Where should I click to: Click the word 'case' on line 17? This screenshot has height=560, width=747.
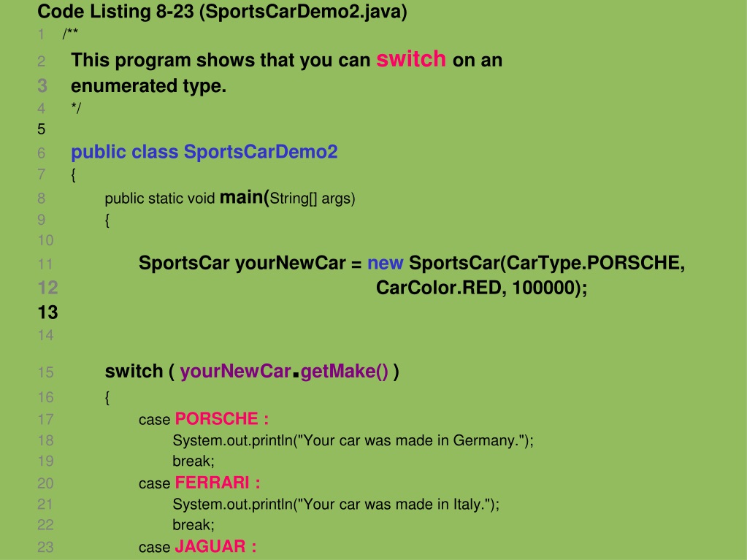click(154, 420)
